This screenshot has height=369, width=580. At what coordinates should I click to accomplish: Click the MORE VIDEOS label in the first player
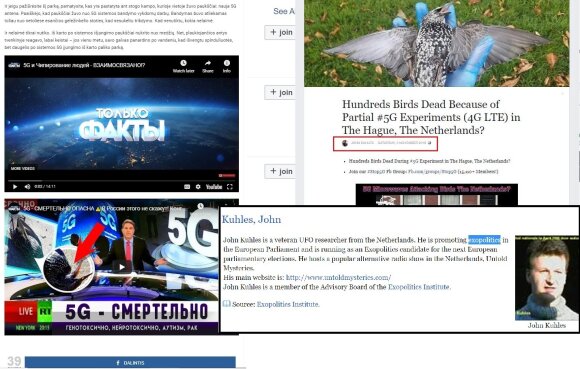point(23,168)
